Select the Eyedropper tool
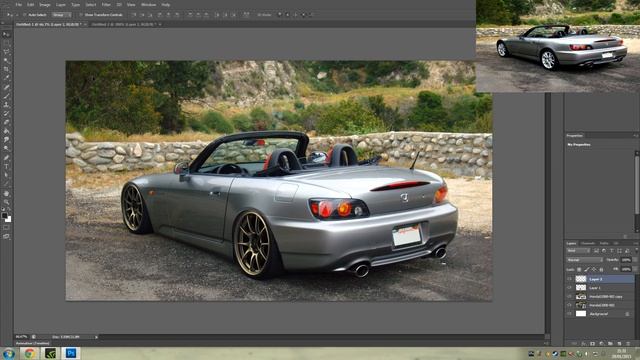The image size is (640, 360). [6, 78]
